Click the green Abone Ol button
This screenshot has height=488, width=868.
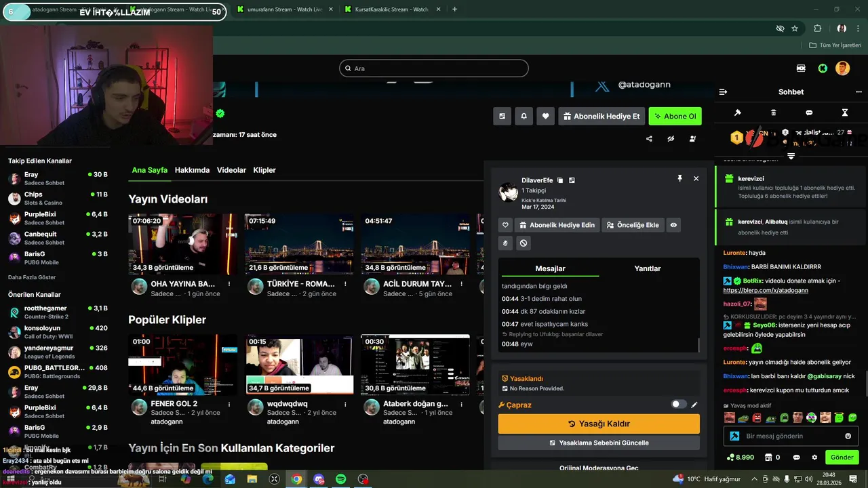tap(675, 116)
